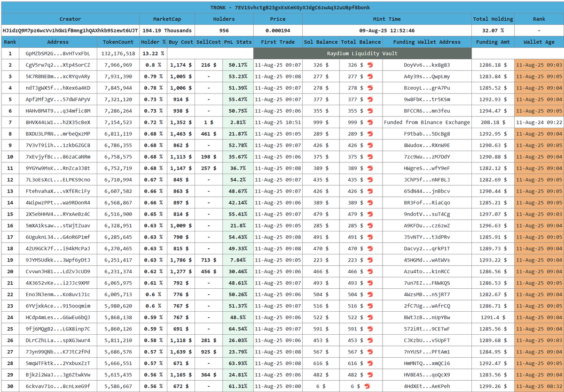This screenshot has height=392, width=564.
Task: Click the shrimp icon in ndTJgWX5f row
Action: click(370, 88)
